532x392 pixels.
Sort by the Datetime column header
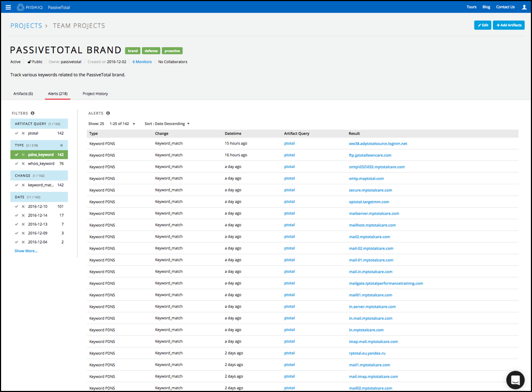click(233, 134)
